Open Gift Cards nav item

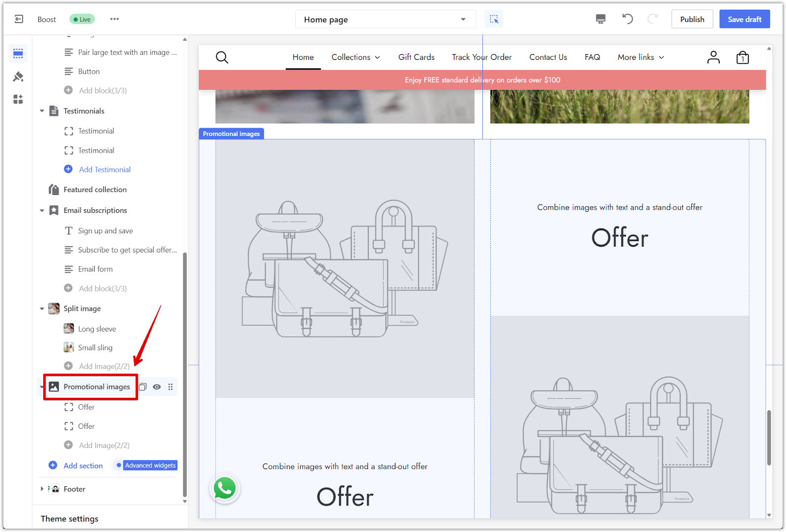pyautogui.click(x=417, y=57)
